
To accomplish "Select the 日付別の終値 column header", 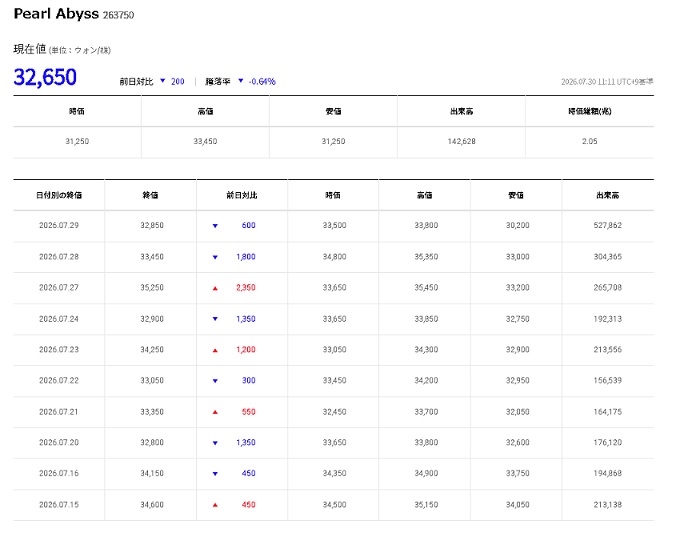I will [59, 195].
